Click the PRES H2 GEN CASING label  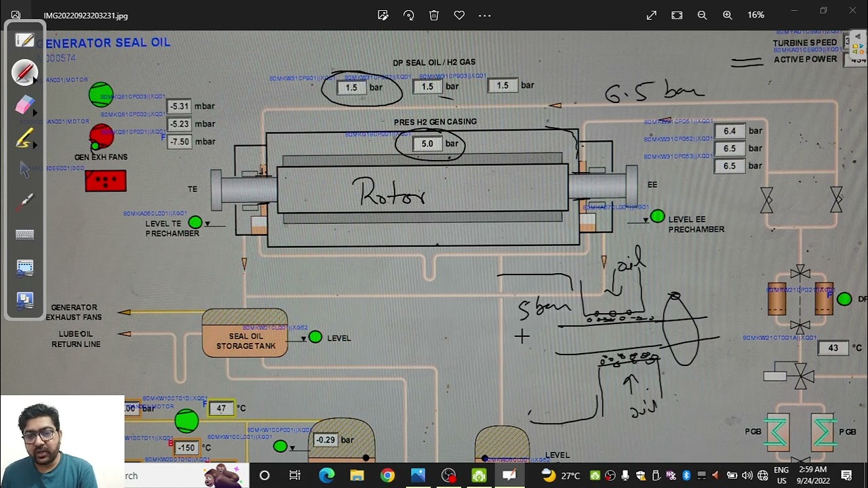[435, 122]
